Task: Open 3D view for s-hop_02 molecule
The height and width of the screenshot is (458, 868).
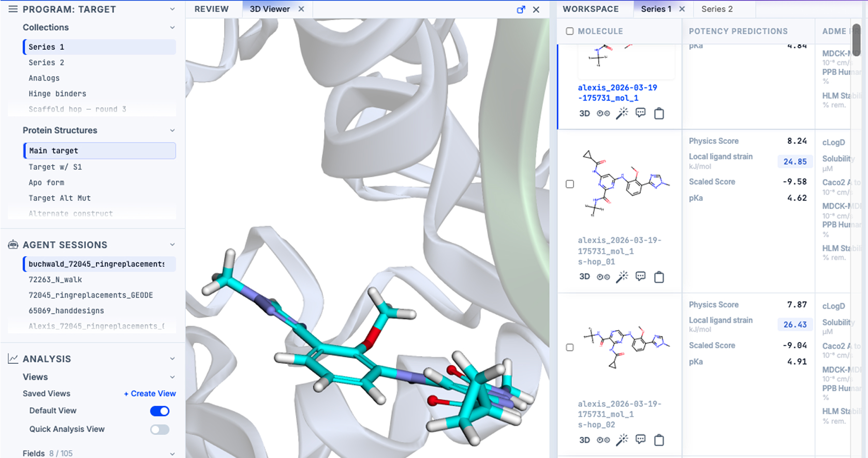Action: click(584, 440)
